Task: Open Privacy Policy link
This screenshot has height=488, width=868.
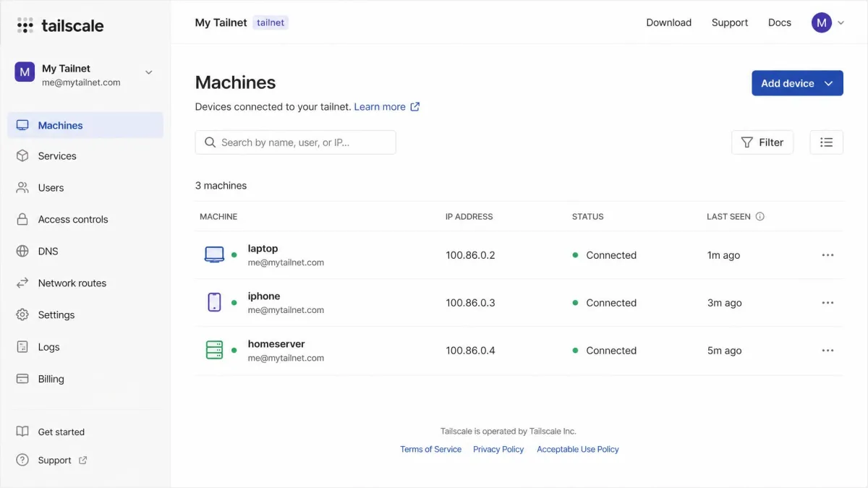Action: pos(498,449)
